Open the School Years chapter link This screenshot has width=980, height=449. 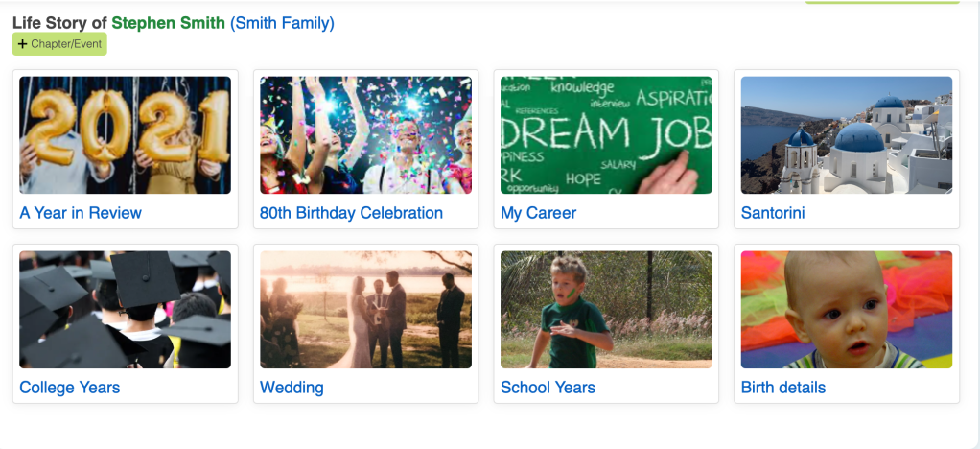(548, 388)
